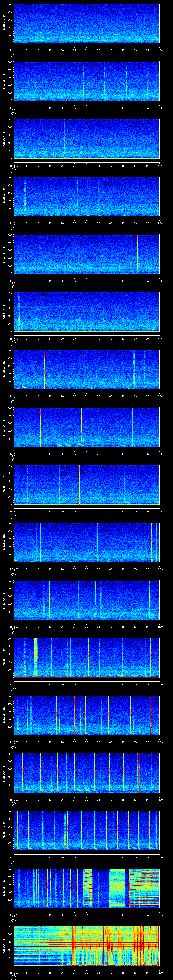Click the '1:01:00' start time label

tap(14, 108)
